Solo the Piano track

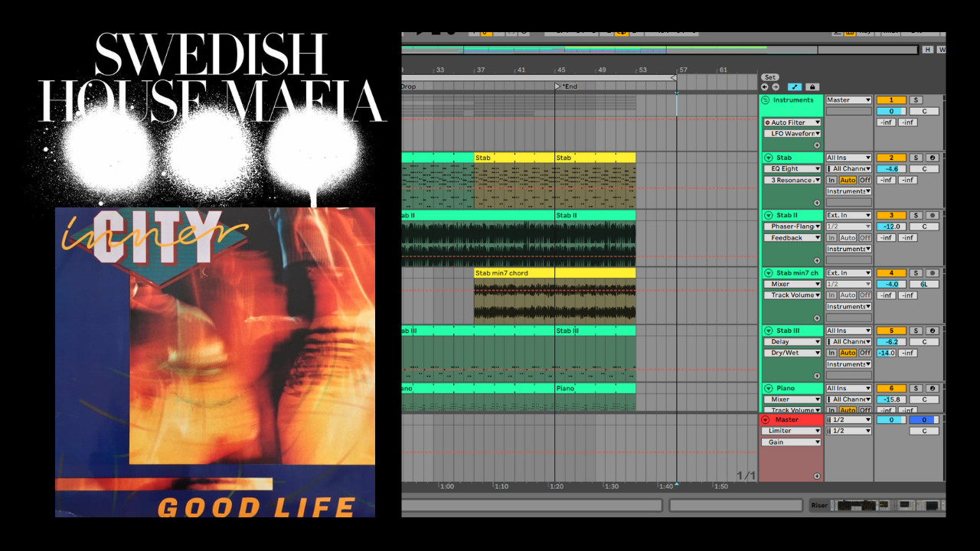[x=916, y=388]
